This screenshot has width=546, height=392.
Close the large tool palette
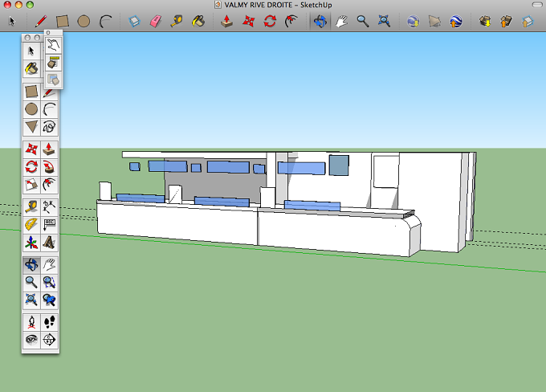pyautogui.click(x=27, y=38)
